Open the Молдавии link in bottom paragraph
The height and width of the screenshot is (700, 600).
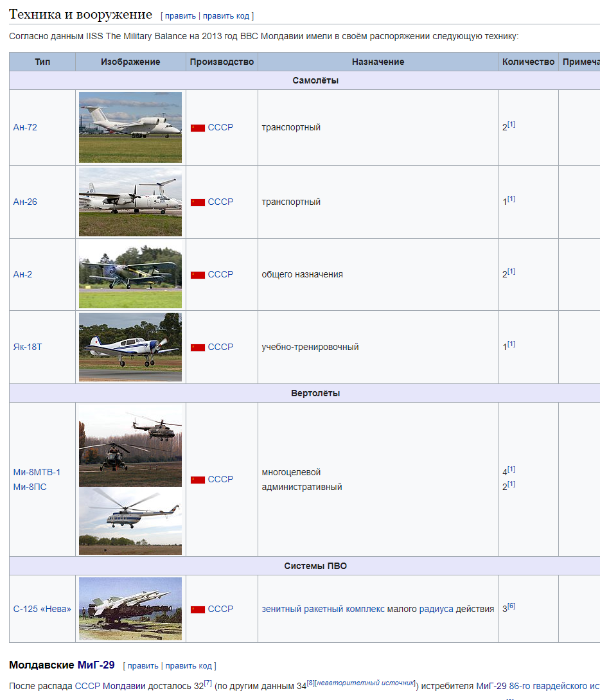pyautogui.click(x=124, y=686)
